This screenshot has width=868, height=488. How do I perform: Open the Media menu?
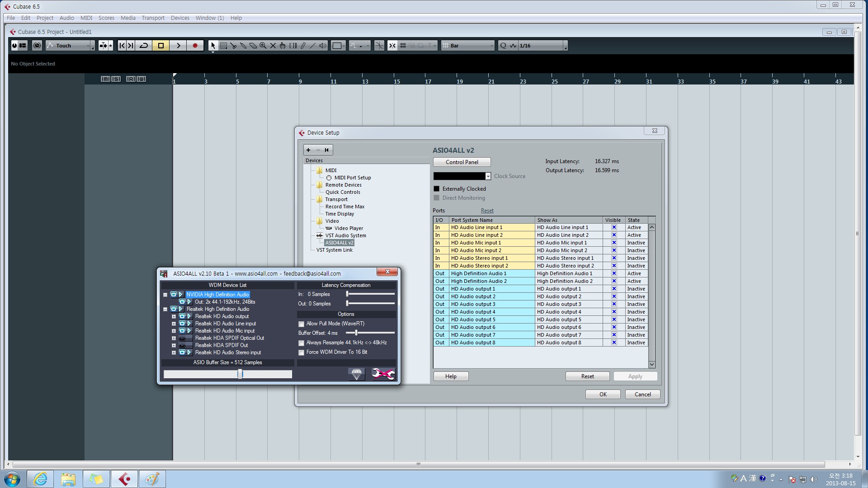point(128,18)
